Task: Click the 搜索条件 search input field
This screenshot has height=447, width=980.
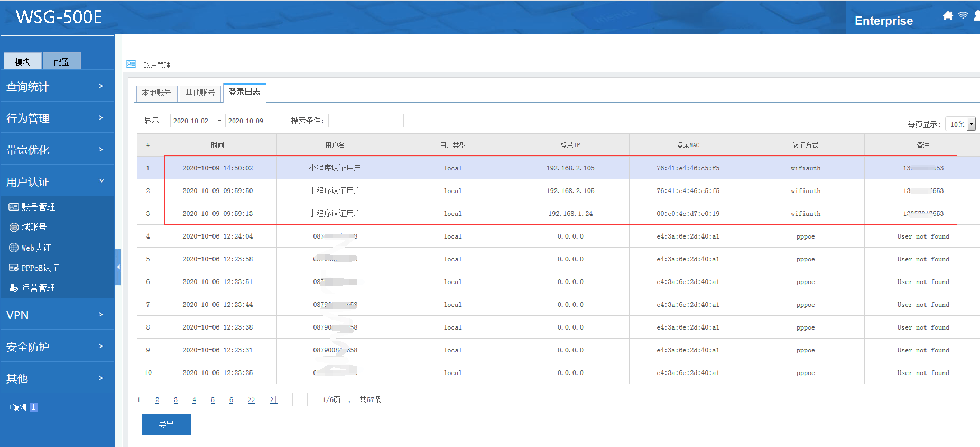Action: 366,121
